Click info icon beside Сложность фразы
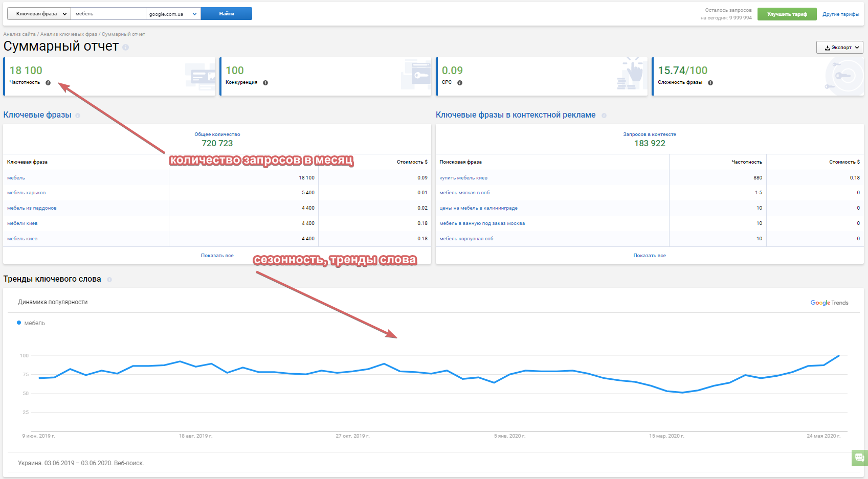The image size is (868, 479). [x=710, y=83]
